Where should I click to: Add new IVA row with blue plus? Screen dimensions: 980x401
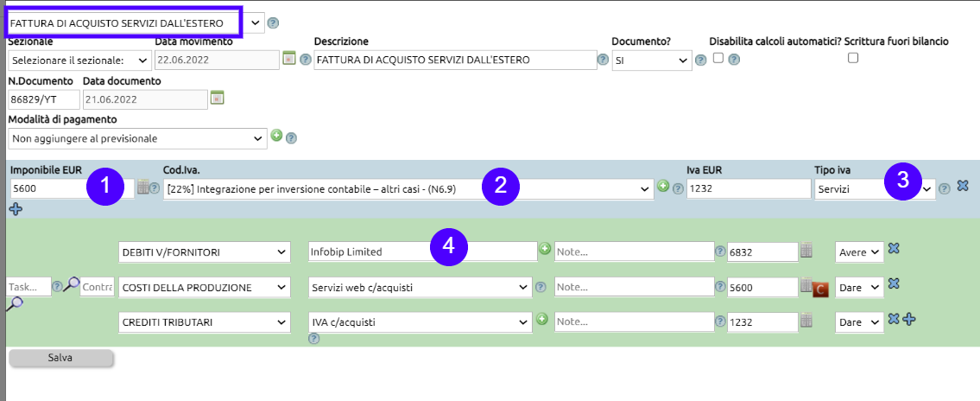15,208
